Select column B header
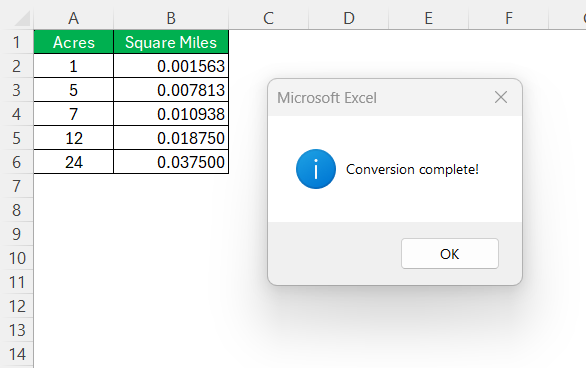Image resolution: width=586 pixels, height=368 pixels. pos(171,18)
